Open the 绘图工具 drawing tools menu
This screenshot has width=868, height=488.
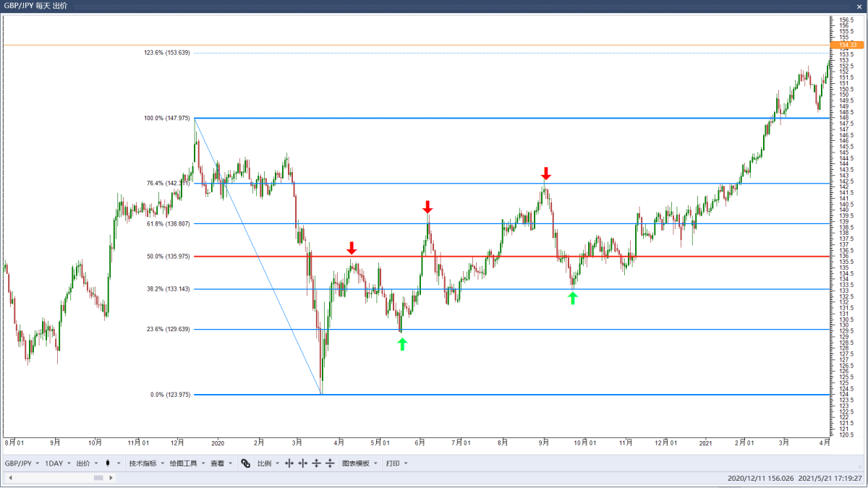point(185,463)
